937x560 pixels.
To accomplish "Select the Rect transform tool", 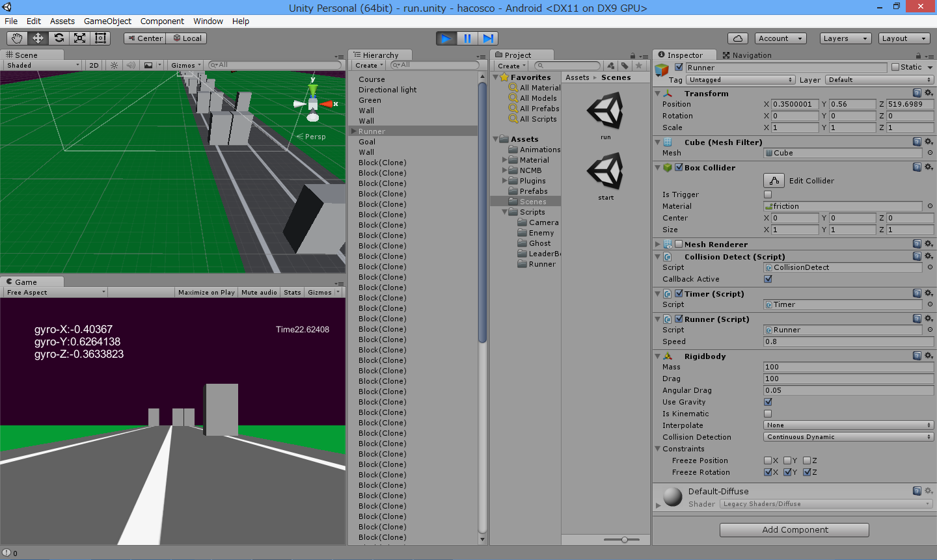I will coord(100,38).
